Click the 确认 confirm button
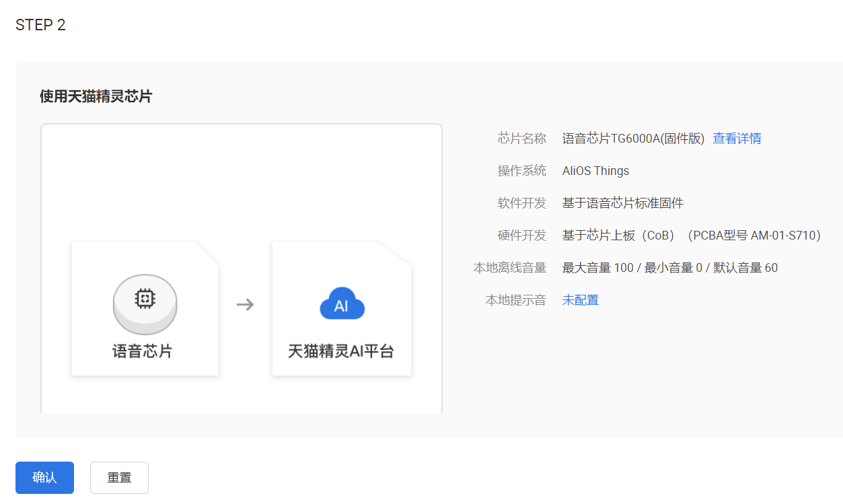This screenshot has width=843, height=504. (x=44, y=478)
